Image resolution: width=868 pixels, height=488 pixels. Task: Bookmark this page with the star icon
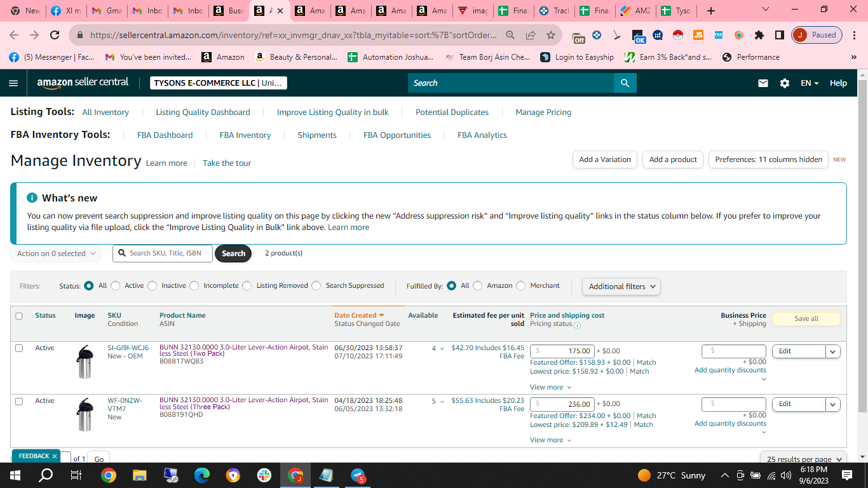(551, 35)
